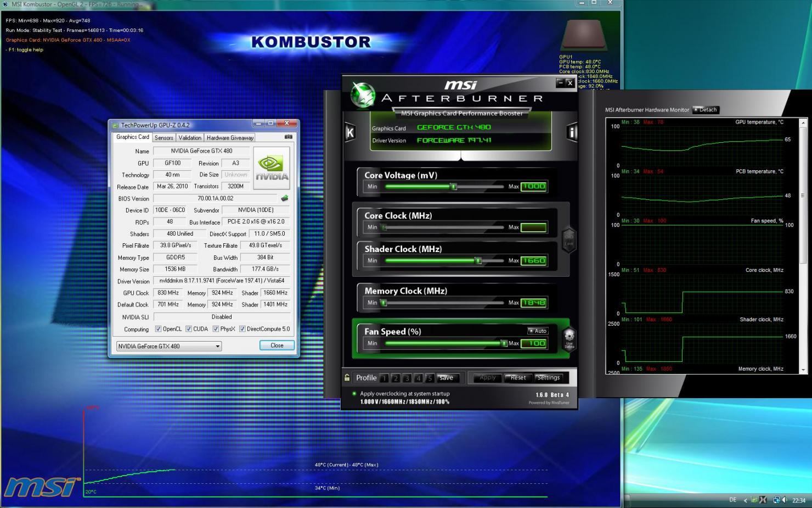This screenshot has width=812, height=508.
Task: Select profile slot 2
Action: [396, 378]
